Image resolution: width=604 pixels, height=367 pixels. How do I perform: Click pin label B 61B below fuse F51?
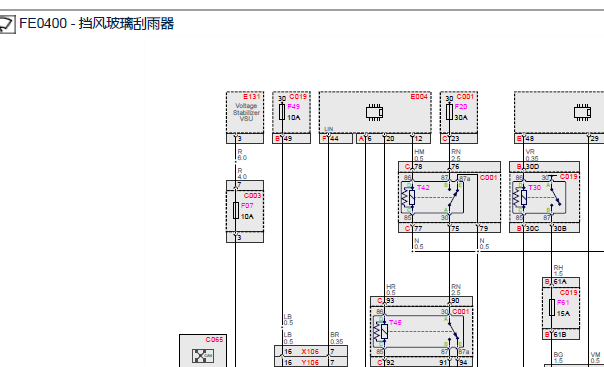555,335
